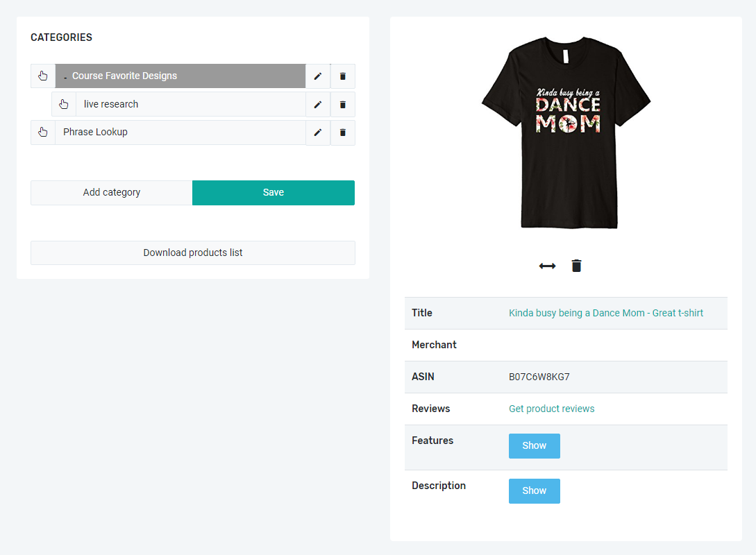Click Get product reviews
The height and width of the screenshot is (555, 756).
tap(551, 409)
